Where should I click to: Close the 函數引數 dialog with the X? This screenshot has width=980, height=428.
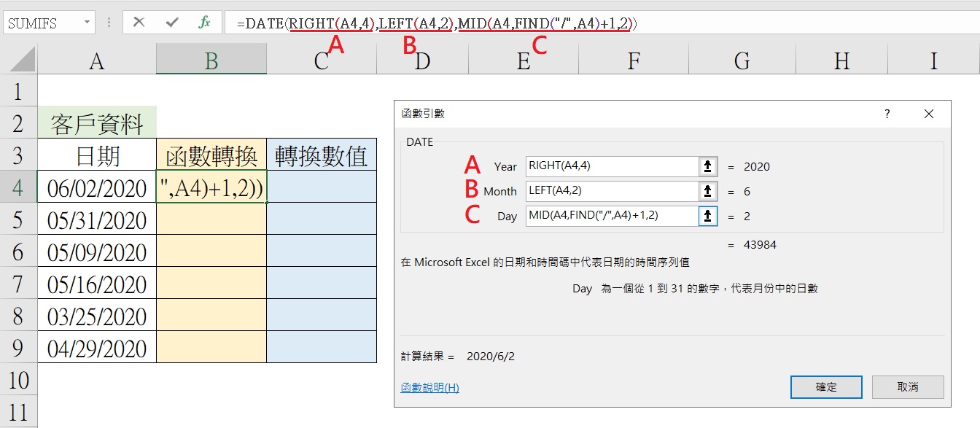click(929, 114)
